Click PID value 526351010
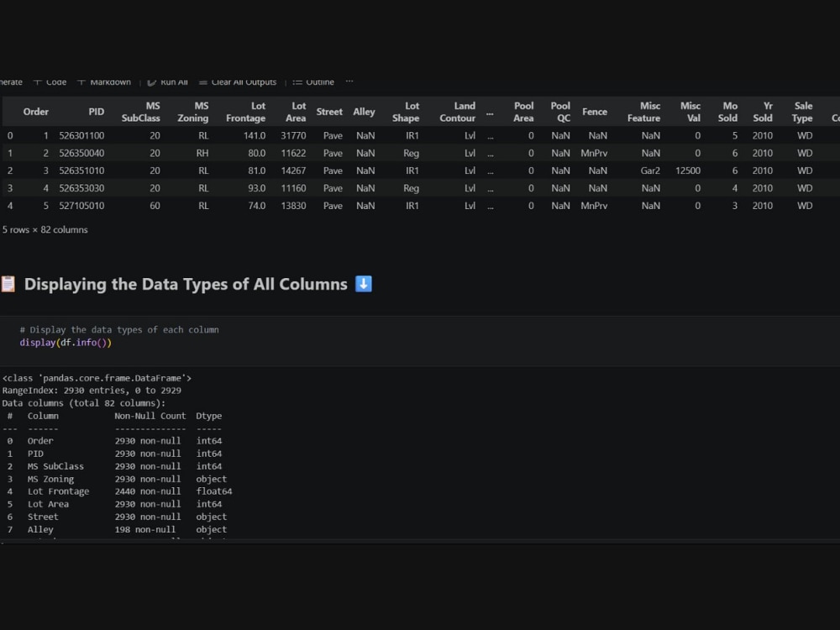Viewport: 840px width, 630px height. 81,171
